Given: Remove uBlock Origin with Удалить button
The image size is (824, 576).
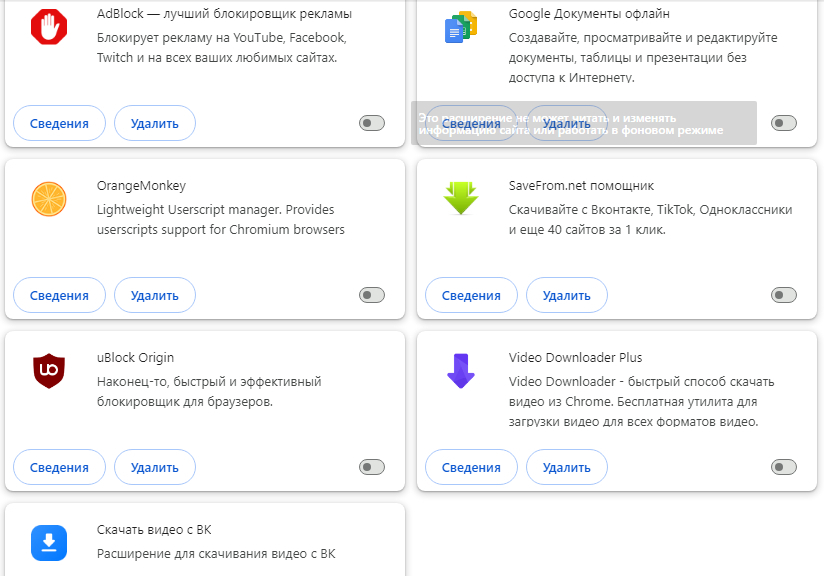Looking at the screenshot, I should click(x=154, y=467).
